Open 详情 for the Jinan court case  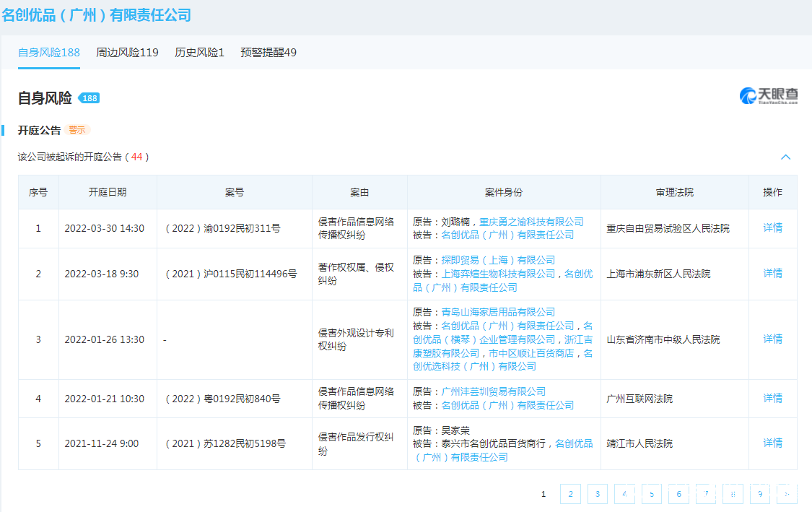[772, 339]
